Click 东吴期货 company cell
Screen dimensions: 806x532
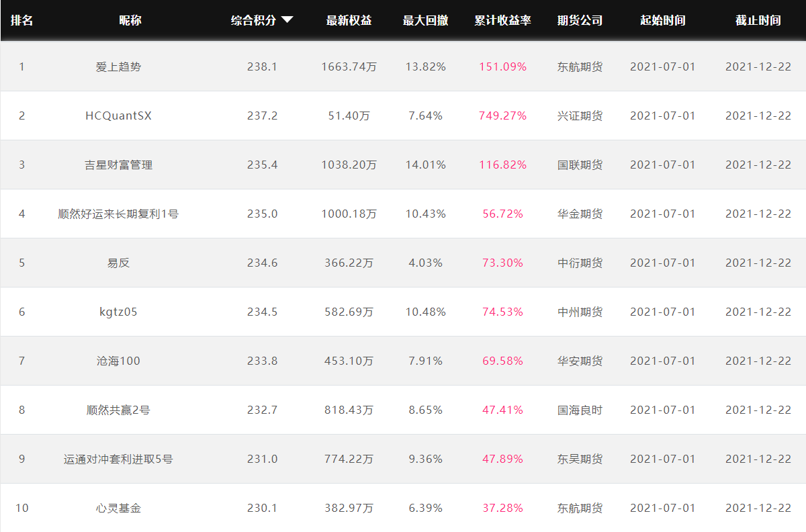(580, 459)
